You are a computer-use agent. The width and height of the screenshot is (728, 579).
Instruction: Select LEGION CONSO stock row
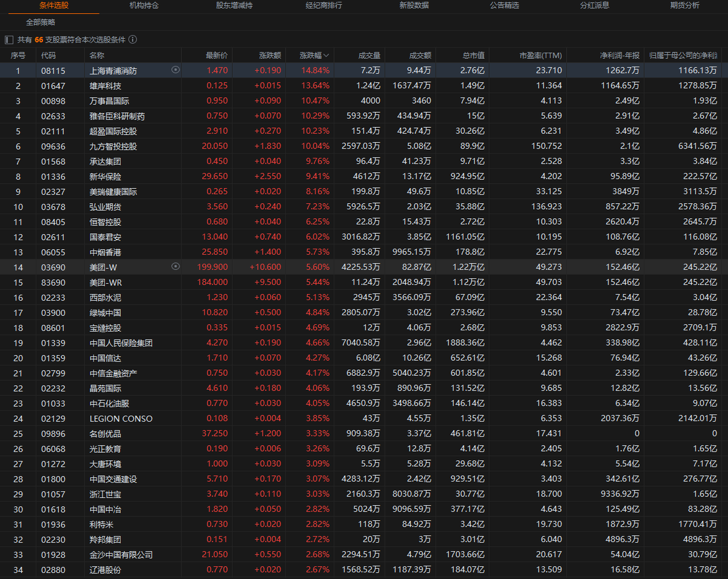coord(364,418)
